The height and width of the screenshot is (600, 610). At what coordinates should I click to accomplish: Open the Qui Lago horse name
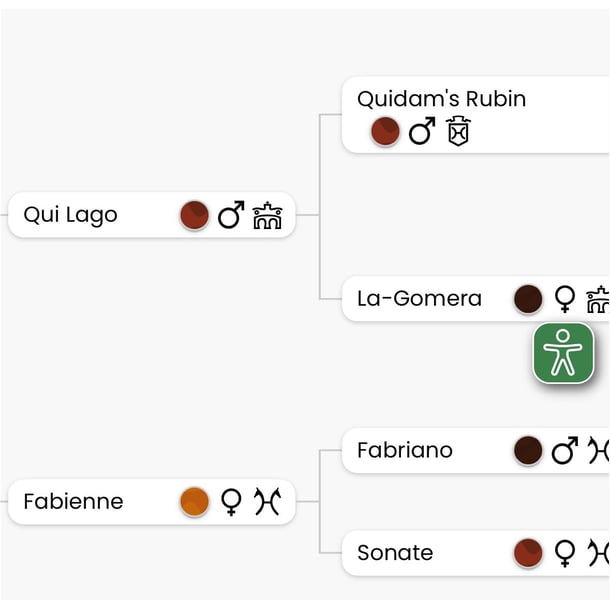point(70,215)
